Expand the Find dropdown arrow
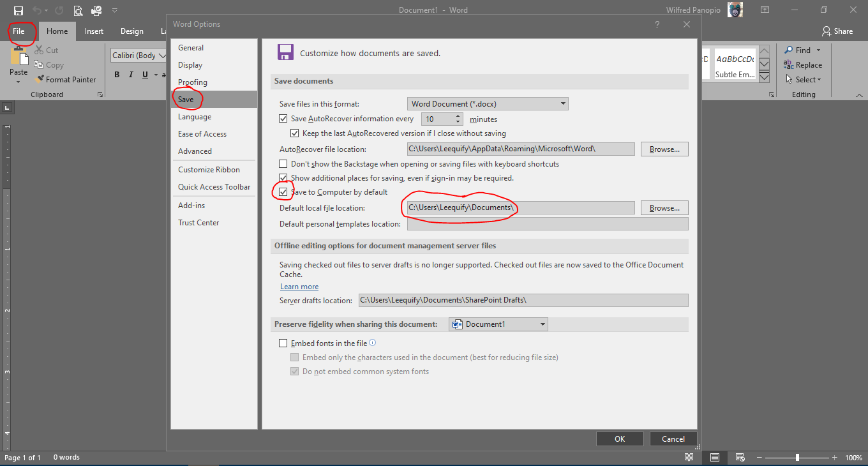868x466 pixels. coord(819,50)
